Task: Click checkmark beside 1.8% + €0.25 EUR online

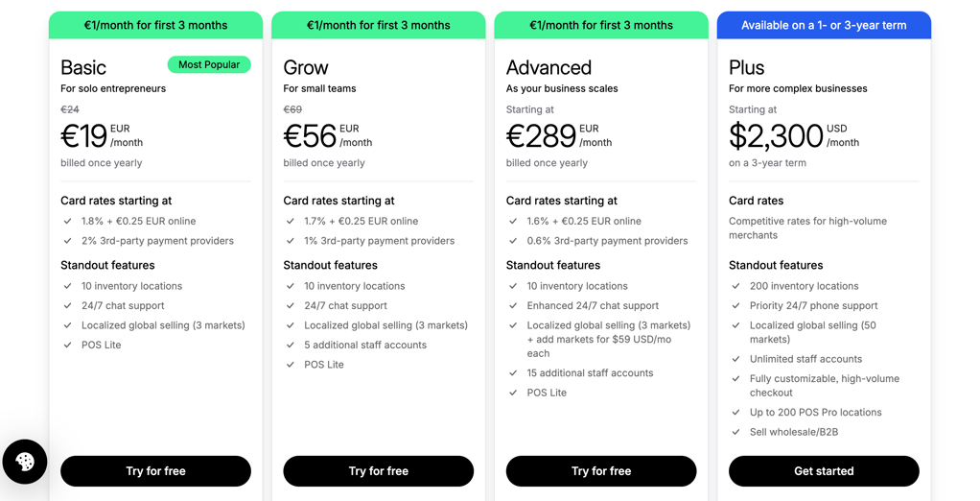Action: point(67,221)
